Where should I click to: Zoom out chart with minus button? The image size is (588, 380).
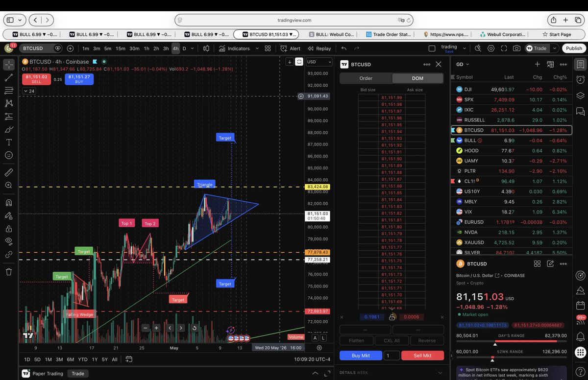[146, 328]
